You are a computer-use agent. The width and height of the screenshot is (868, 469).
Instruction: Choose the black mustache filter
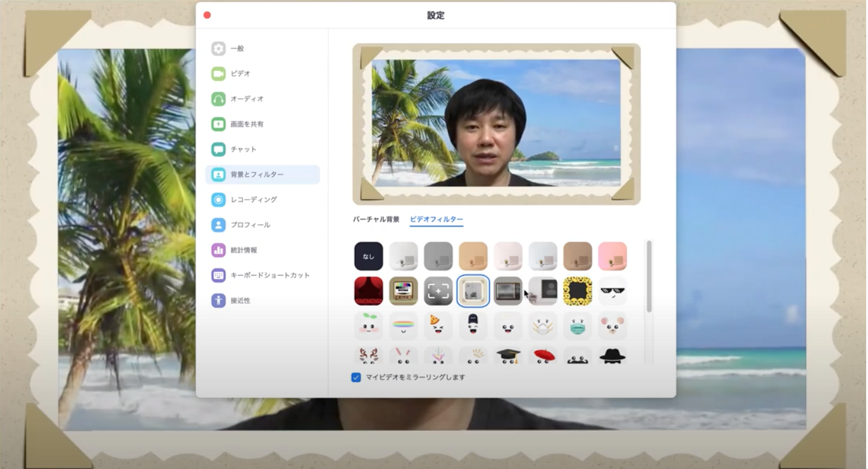pyautogui.click(x=578, y=355)
